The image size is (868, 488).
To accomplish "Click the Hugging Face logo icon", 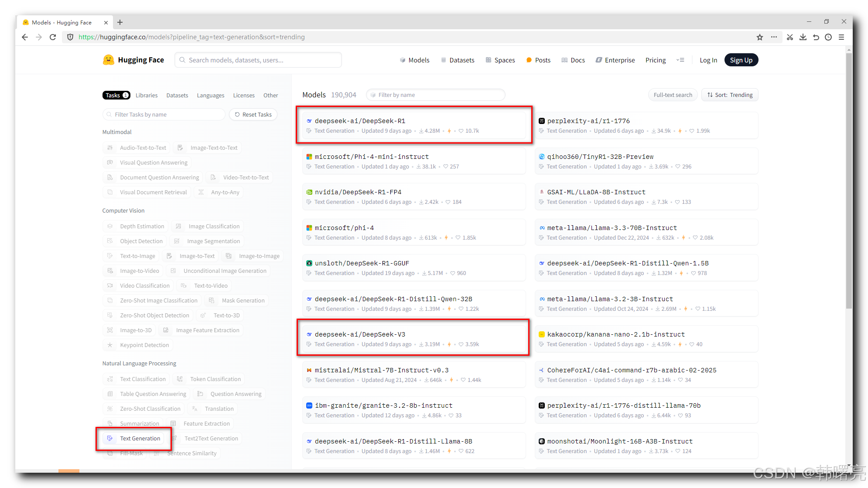I will click(108, 60).
